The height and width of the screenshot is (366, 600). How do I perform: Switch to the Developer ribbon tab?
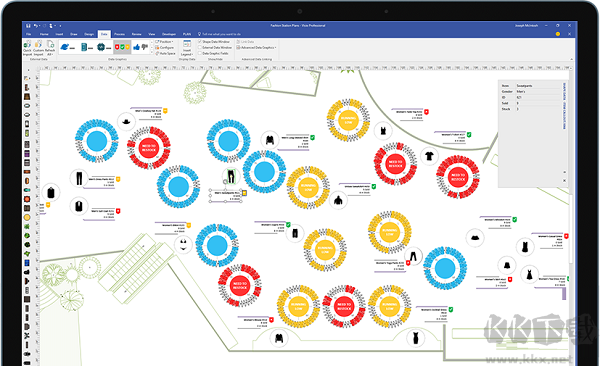pyautogui.click(x=169, y=34)
